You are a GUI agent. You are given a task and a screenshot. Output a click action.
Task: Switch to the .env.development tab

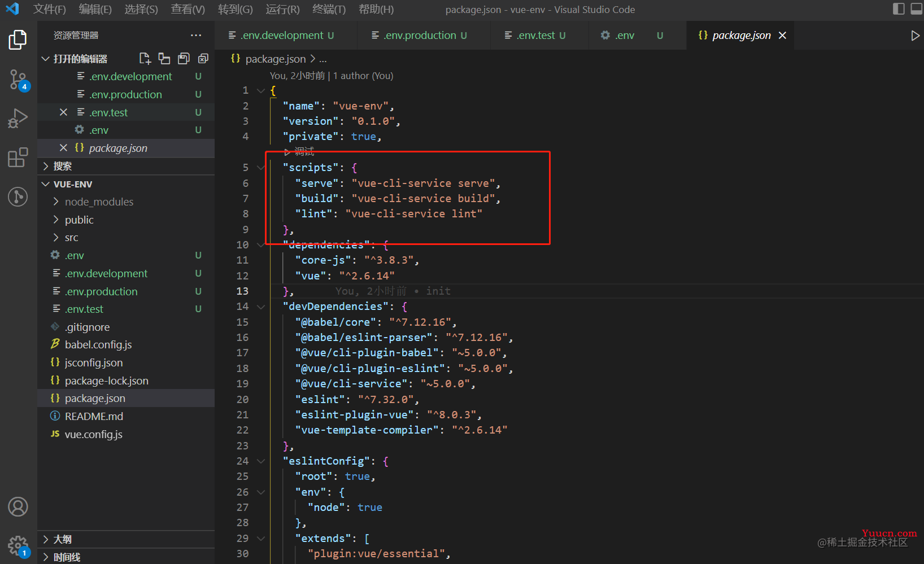(x=286, y=36)
